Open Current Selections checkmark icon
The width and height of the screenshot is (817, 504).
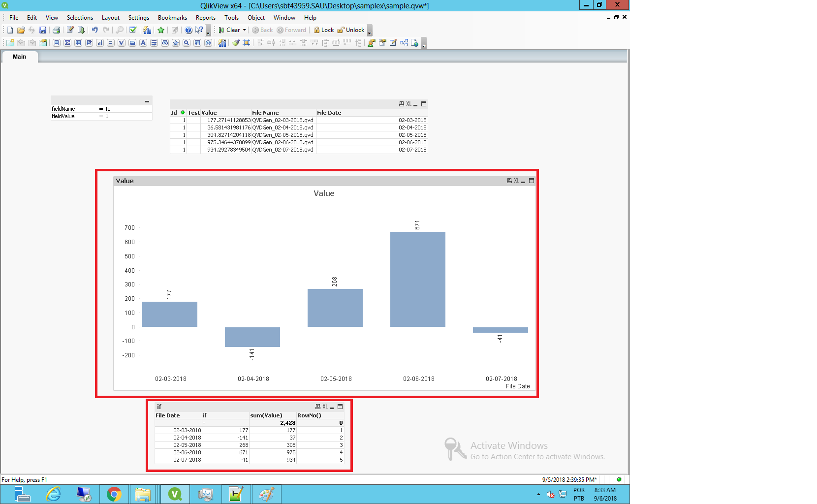pyautogui.click(x=133, y=30)
